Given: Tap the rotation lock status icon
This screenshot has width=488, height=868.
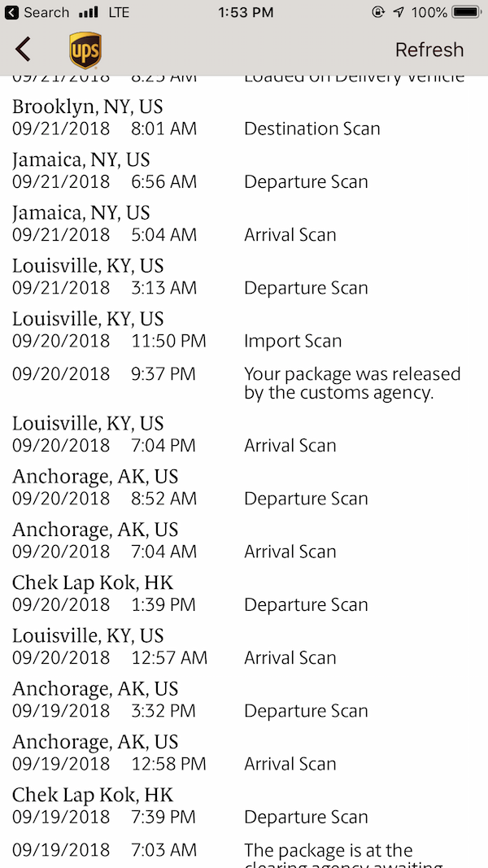Looking at the screenshot, I should pos(378,12).
